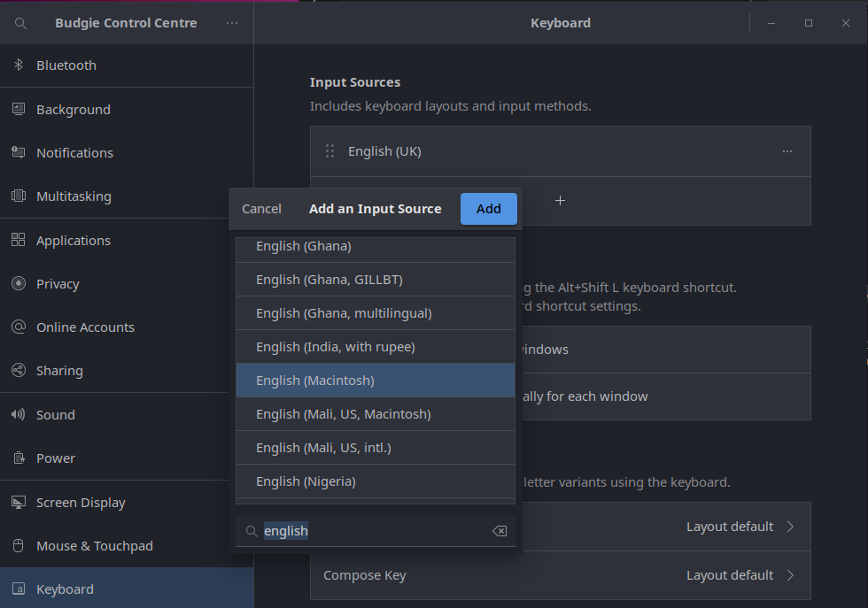Clear the search field using backspace icon
The image size is (868, 608).
coord(499,531)
